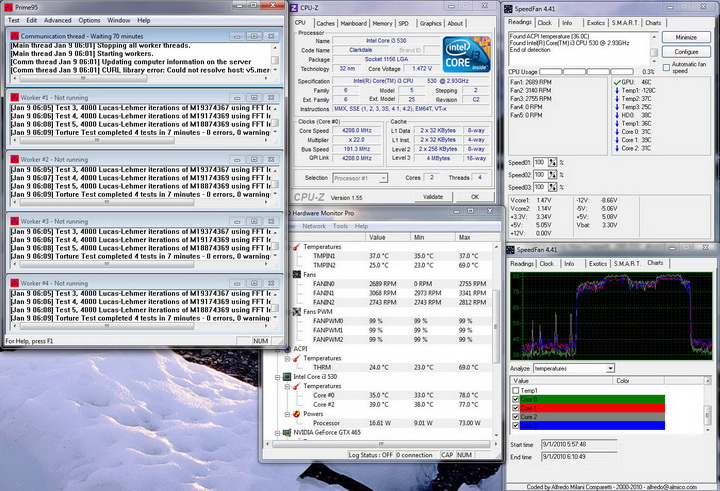Image resolution: width=720 pixels, height=491 pixels.
Task: Click down arrow icon beside HD0 reading
Action: pos(617,115)
